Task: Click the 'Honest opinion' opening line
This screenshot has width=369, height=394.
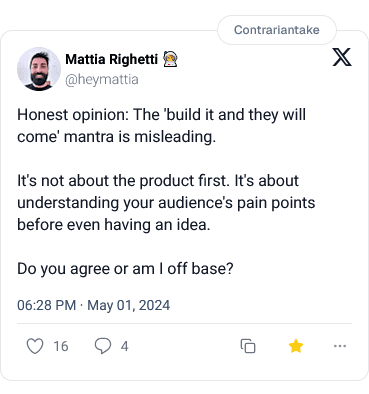Action: tap(161, 115)
